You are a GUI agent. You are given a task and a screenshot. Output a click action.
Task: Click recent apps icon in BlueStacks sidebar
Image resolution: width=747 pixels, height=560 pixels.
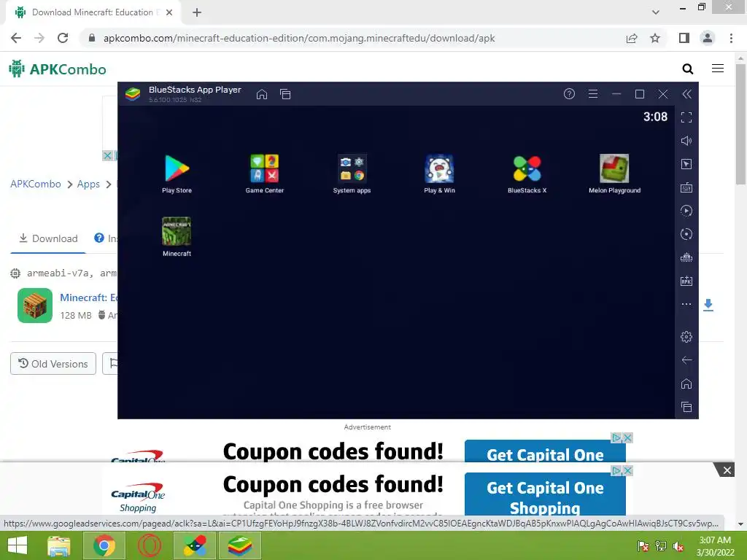[686, 407]
